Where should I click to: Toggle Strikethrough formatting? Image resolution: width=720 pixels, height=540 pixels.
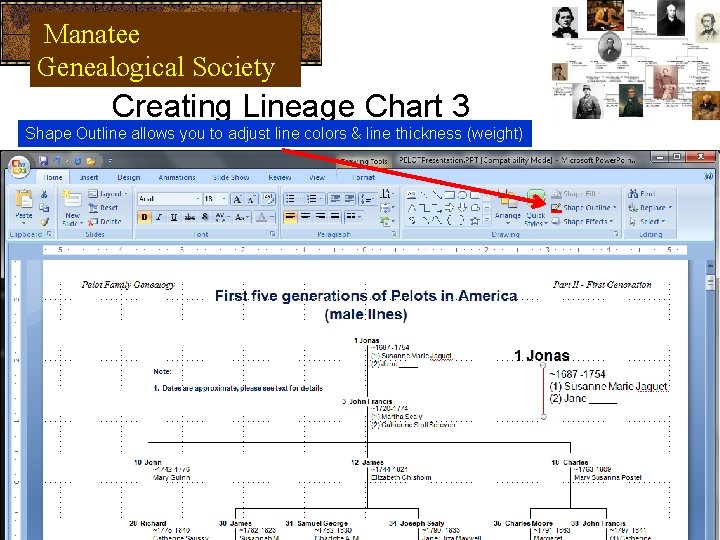click(189, 217)
